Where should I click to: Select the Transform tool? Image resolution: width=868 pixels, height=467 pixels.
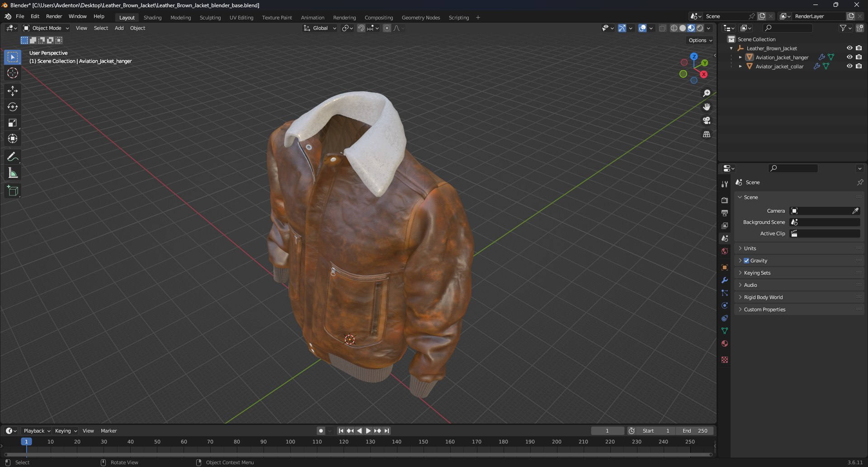pos(13,138)
